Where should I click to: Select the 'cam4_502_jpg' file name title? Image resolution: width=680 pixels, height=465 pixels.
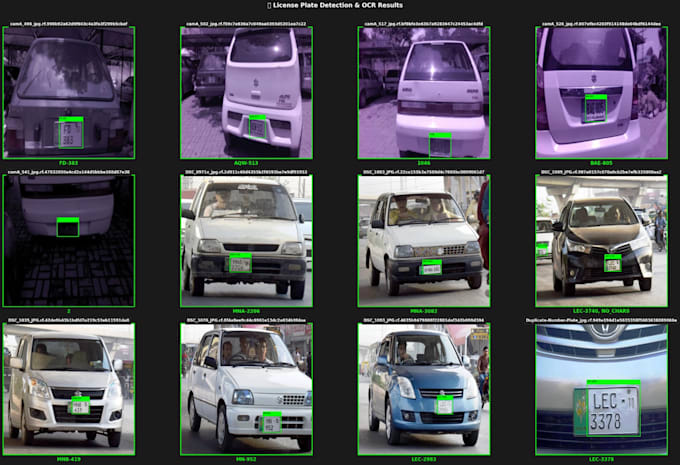(x=246, y=24)
